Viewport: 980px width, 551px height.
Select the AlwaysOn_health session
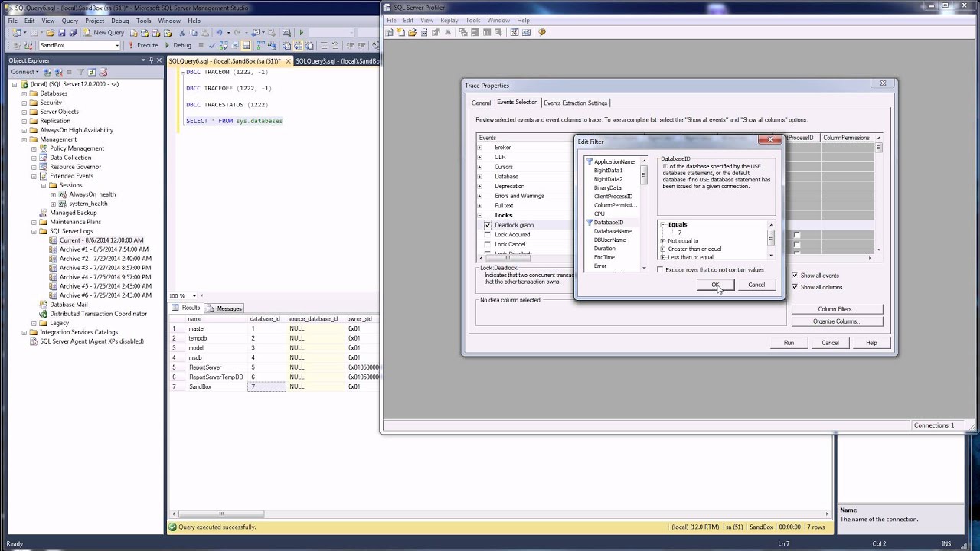tap(93, 194)
